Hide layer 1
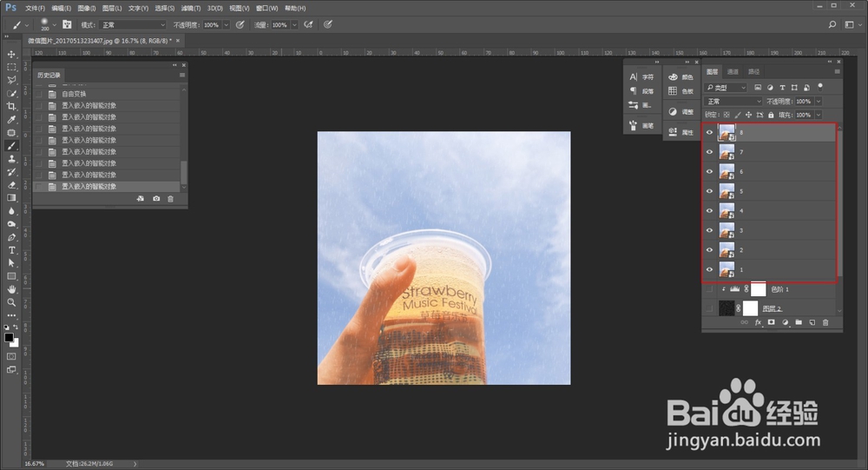 pos(709,269)
